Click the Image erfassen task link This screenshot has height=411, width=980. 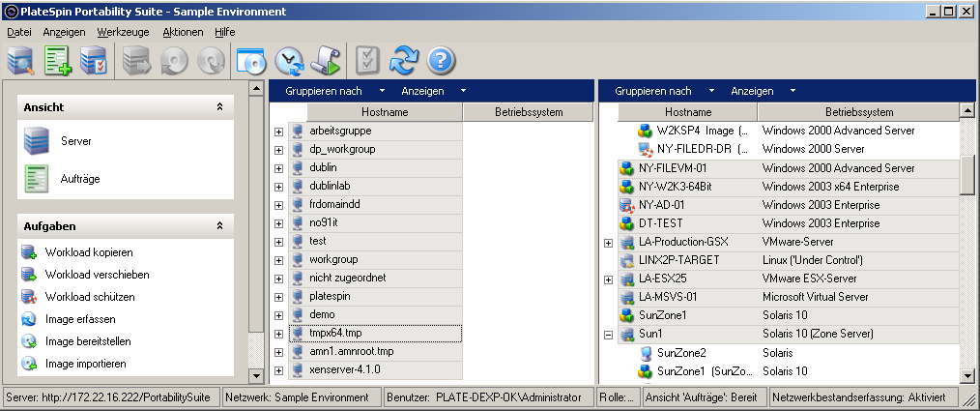coord(80,319)
